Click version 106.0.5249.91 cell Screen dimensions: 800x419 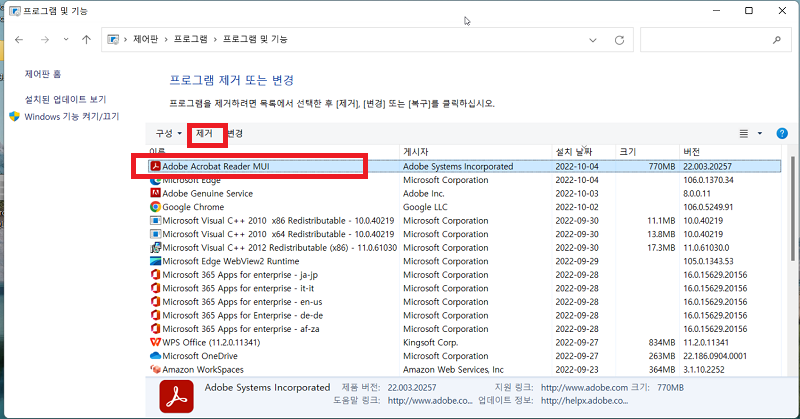[708, 207]
